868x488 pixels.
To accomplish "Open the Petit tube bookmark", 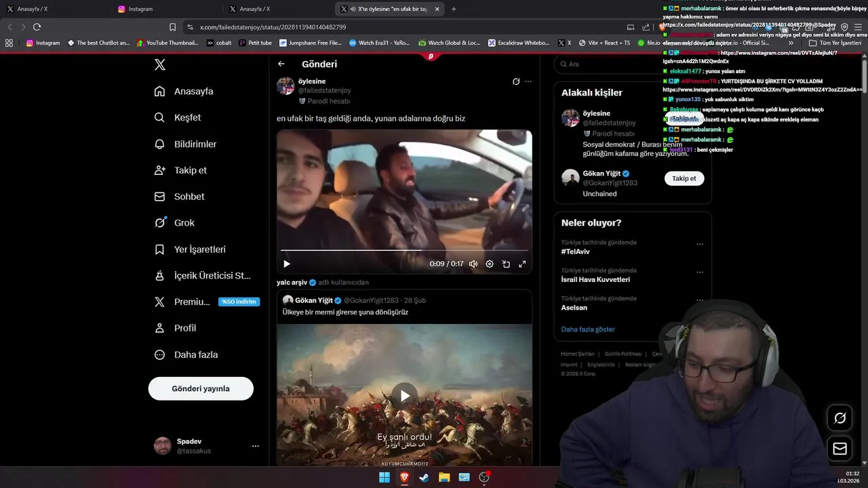I will click(255, 43).
